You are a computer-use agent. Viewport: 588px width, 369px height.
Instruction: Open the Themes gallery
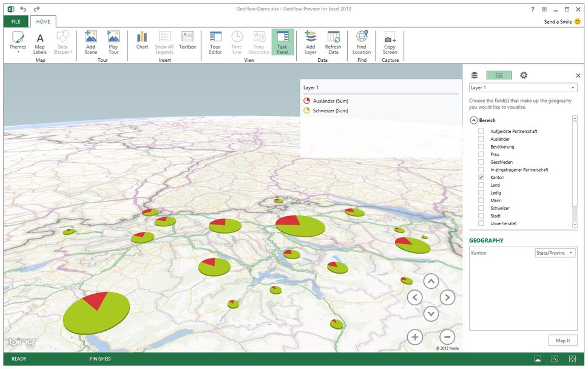pyautogui.click(x=18, y=41)
